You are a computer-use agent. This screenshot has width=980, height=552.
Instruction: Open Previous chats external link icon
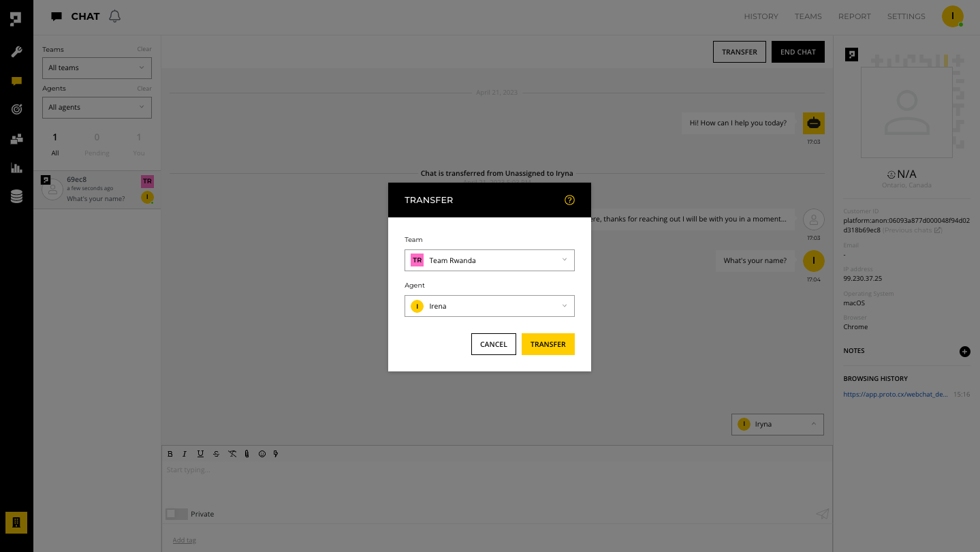click(x=938, y=230)
